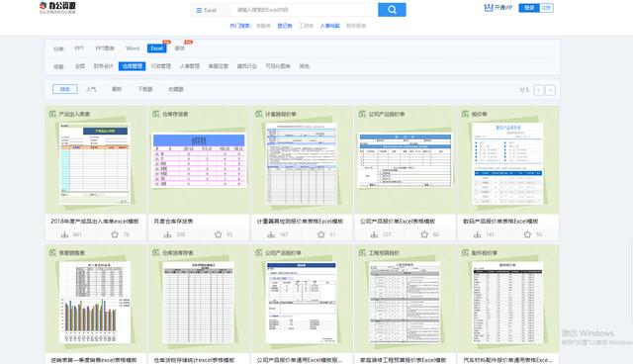Click the 2018年度产成品出入库单excel模板 title
633x364 pixels.
(x=95, y=222)
